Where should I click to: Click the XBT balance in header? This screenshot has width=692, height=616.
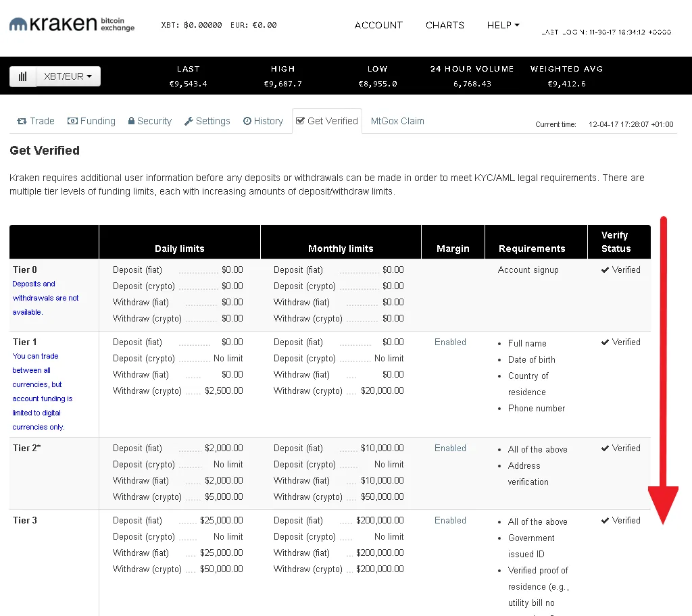click(191, 25)
